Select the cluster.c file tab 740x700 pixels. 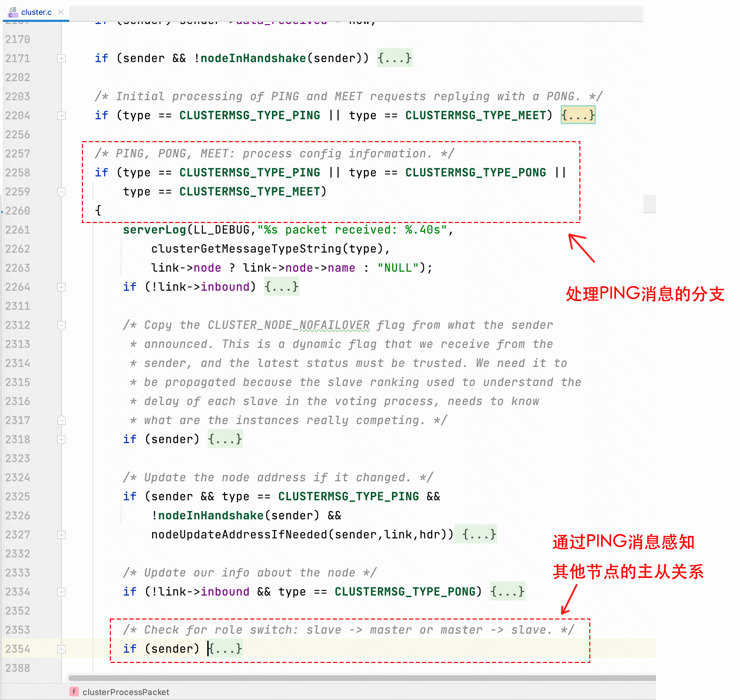coord(36,12)
